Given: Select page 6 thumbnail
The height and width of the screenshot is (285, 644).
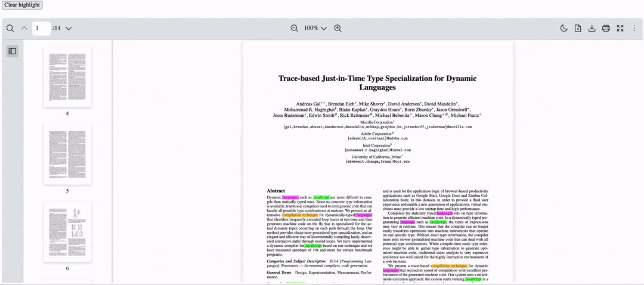Looking at the screenshot, I should (67, 231).
